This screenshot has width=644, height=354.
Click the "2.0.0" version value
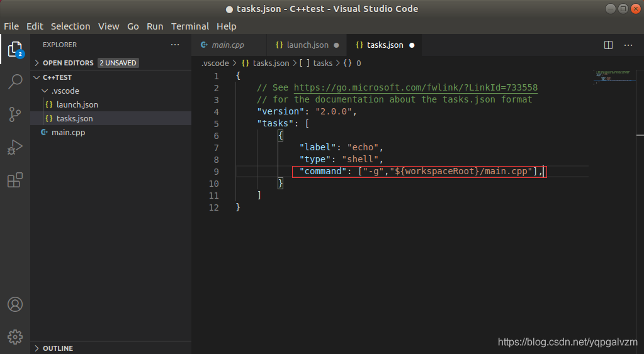coord(334,111)
